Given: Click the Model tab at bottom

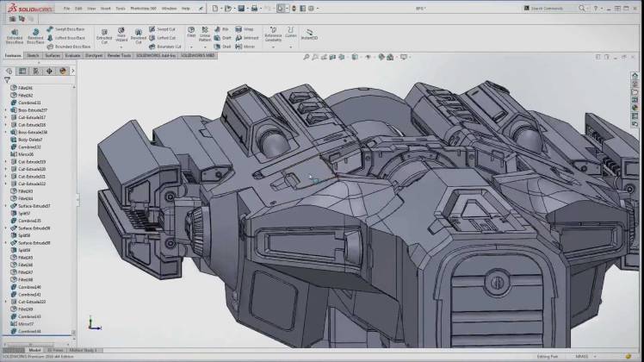Looking at the screenshot, I should [35, 350].
